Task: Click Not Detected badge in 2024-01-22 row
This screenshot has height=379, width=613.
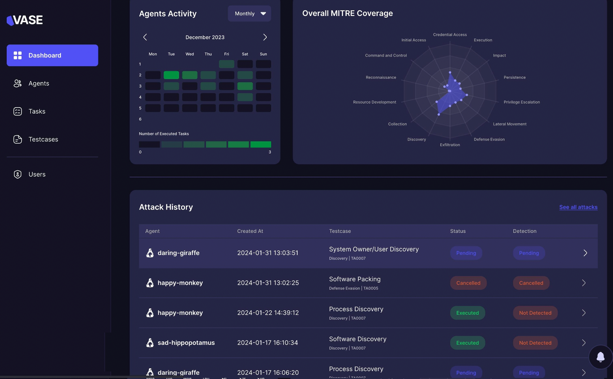Action: point(535,313)
